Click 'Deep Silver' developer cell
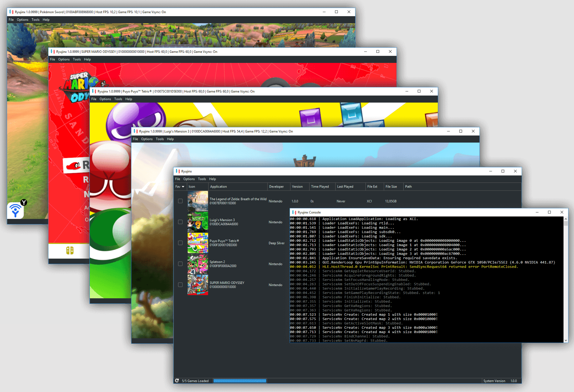Screen dimensions: 574x392 coord(276,243)
